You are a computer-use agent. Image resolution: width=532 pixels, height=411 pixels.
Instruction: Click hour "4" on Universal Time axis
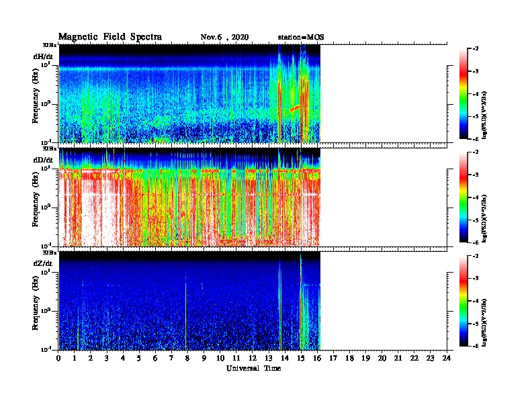tap(123, 359)
